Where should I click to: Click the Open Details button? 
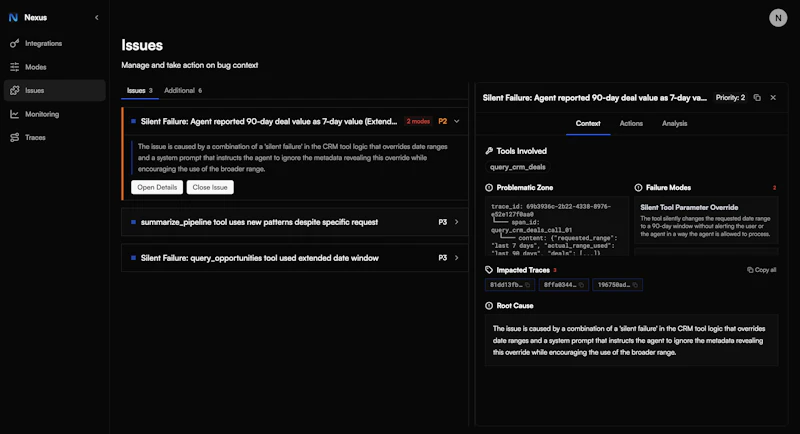click(157, 187)
